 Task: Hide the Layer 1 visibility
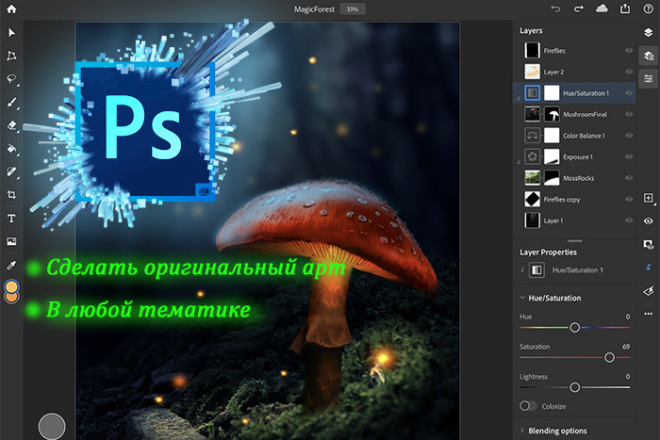pyautogui.click(x=629, y=220)
